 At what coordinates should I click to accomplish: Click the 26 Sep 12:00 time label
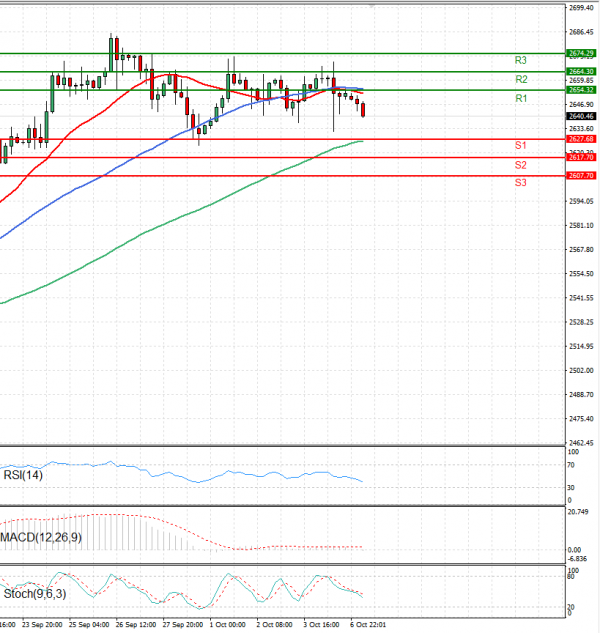pyautogui.click(x=136, y=625)
